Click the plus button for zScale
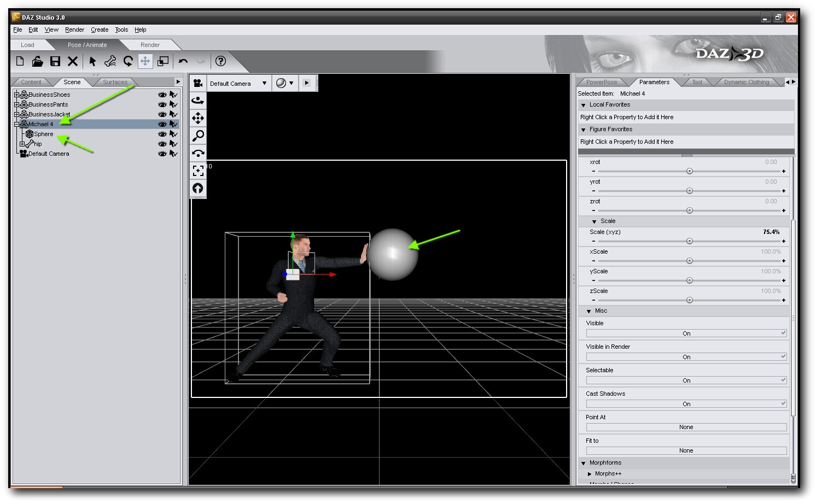Viewport: 816px width, 504px height. [x=784, y=300]
